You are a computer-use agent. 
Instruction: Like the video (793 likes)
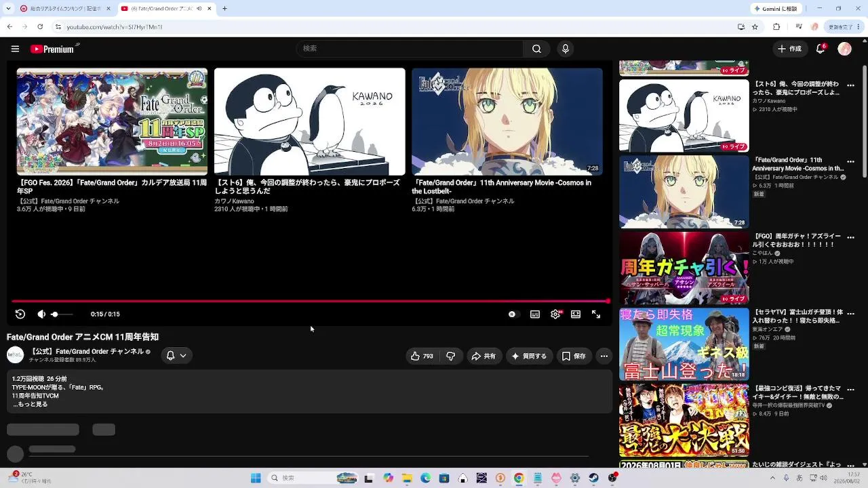pyautogui.click(x=422, y=356)
